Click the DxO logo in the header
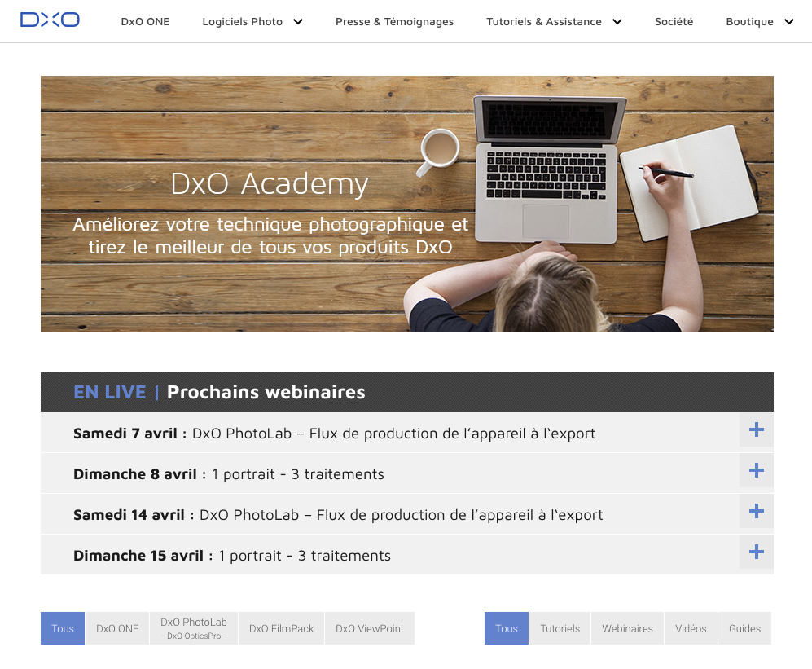This screenshot has height=669, width=812. [x=50, y=20]
